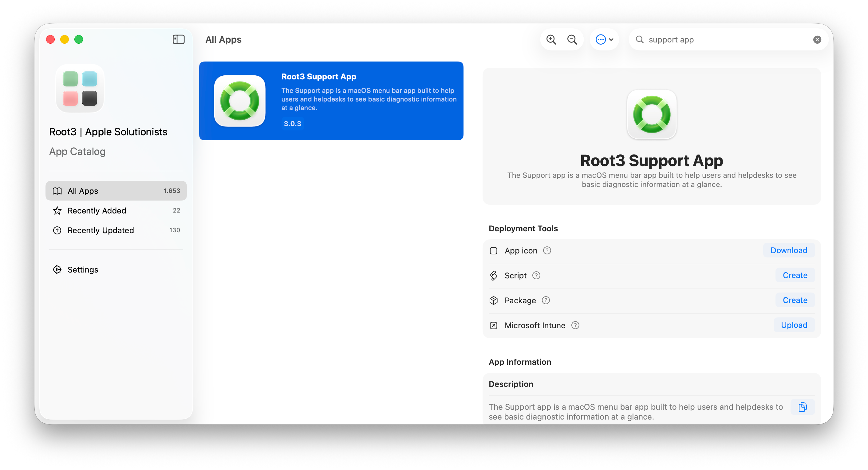This screenshot has height=470, width=868.
Task: Open Recently Updated list
Action: 116,230
